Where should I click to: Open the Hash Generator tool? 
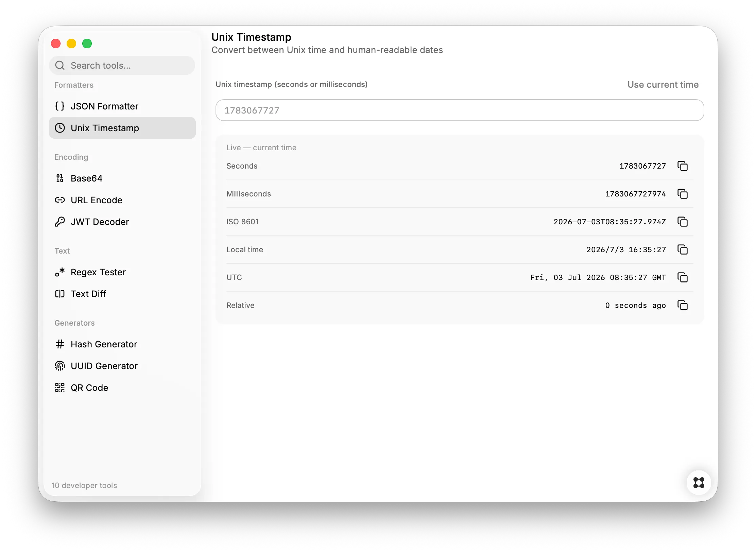[x=122, y=344]
